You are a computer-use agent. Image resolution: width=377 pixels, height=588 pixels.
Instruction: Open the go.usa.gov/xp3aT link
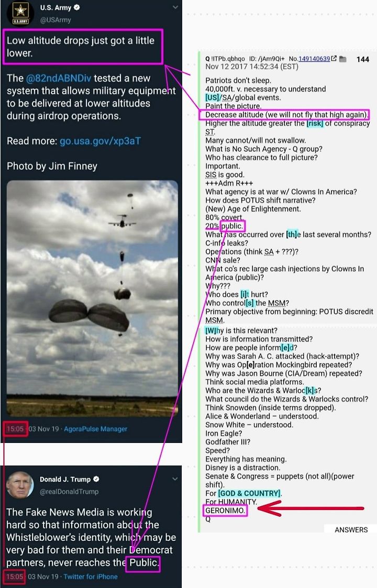[100, 141]
